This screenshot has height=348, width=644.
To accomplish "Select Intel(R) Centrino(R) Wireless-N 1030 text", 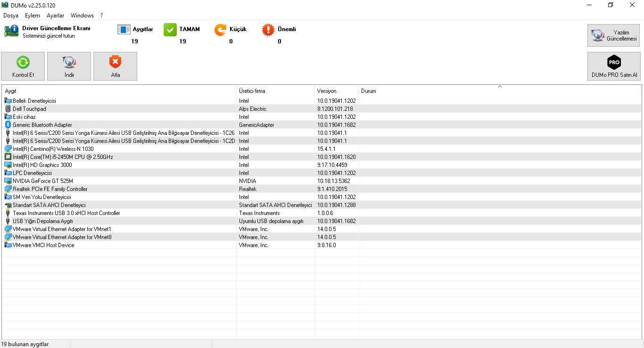I will [x=53, y=149].
